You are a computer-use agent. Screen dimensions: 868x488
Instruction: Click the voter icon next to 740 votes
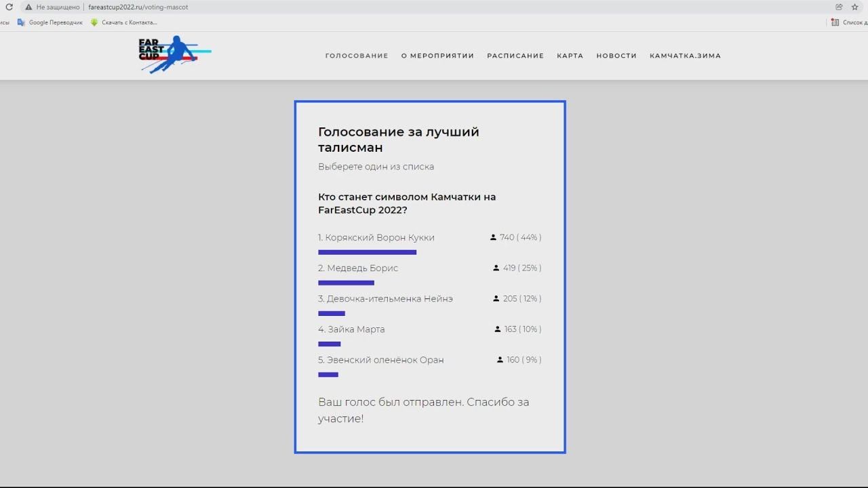click(493, 237)
